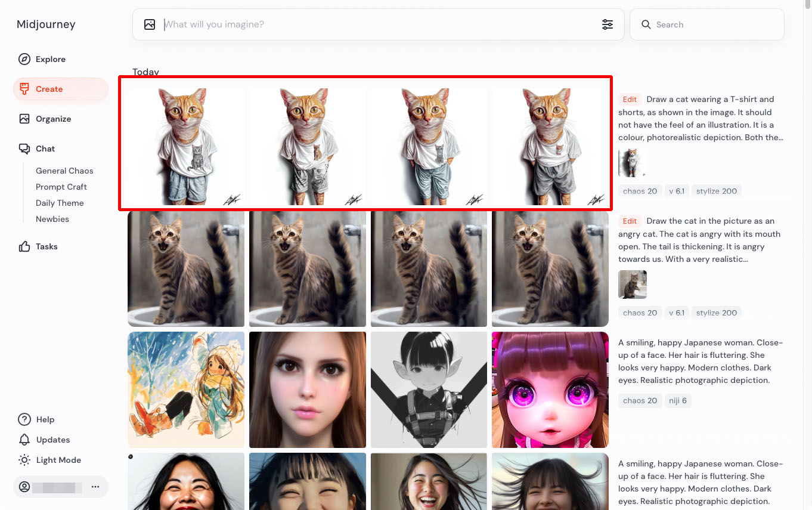Open watercolor girl in snow image
Viewport: 812px width, 510px height.
[x=186, y=390]
